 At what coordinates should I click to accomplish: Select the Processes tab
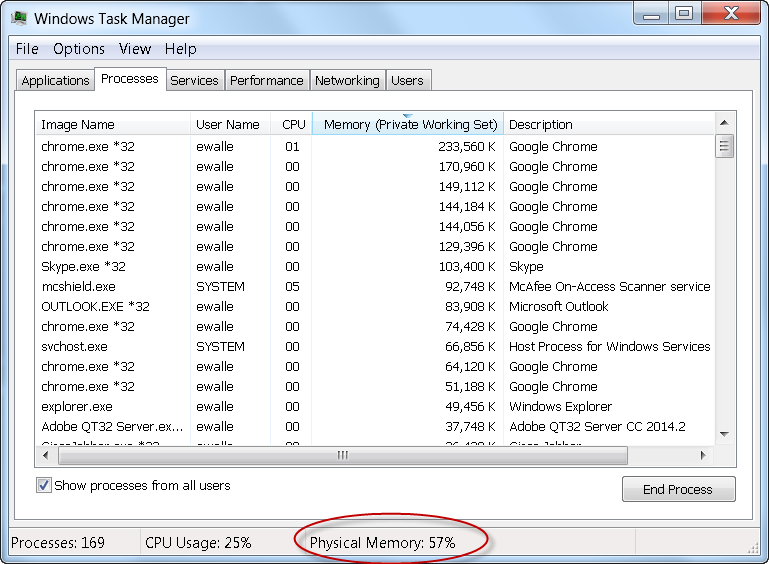click(130, 79)
